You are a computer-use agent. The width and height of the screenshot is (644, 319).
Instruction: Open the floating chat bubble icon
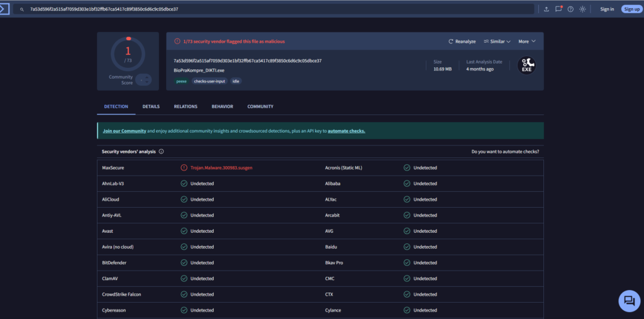click(x=629, y=301)
